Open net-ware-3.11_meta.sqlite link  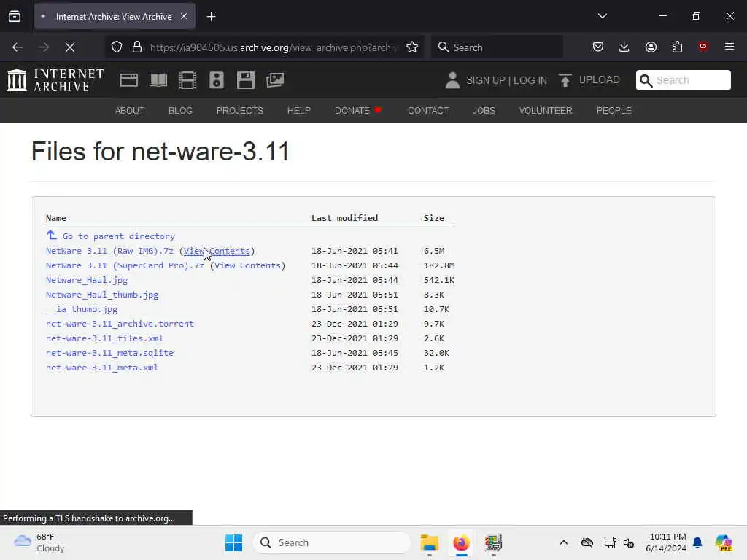(109, 353)
